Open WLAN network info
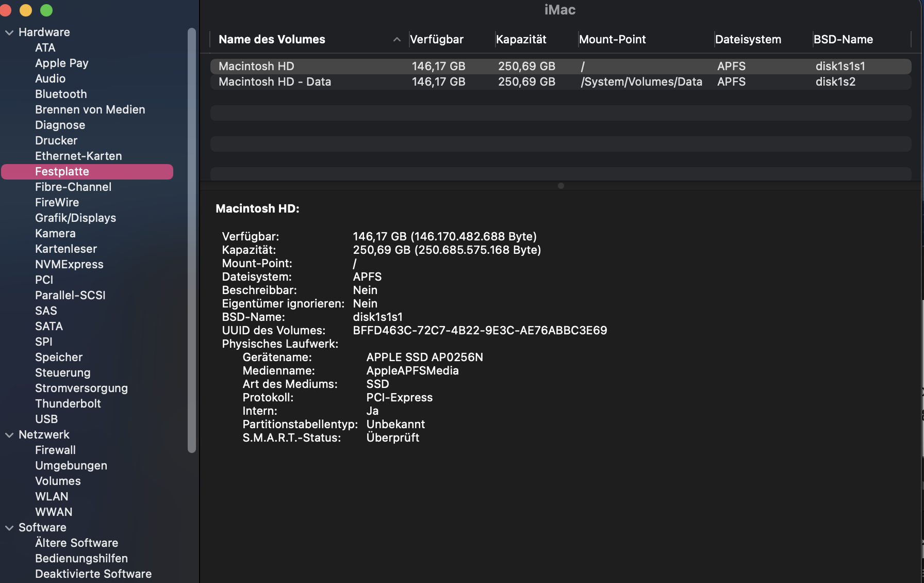The width and height of the screenshot is (924, 583). (52, 496)
